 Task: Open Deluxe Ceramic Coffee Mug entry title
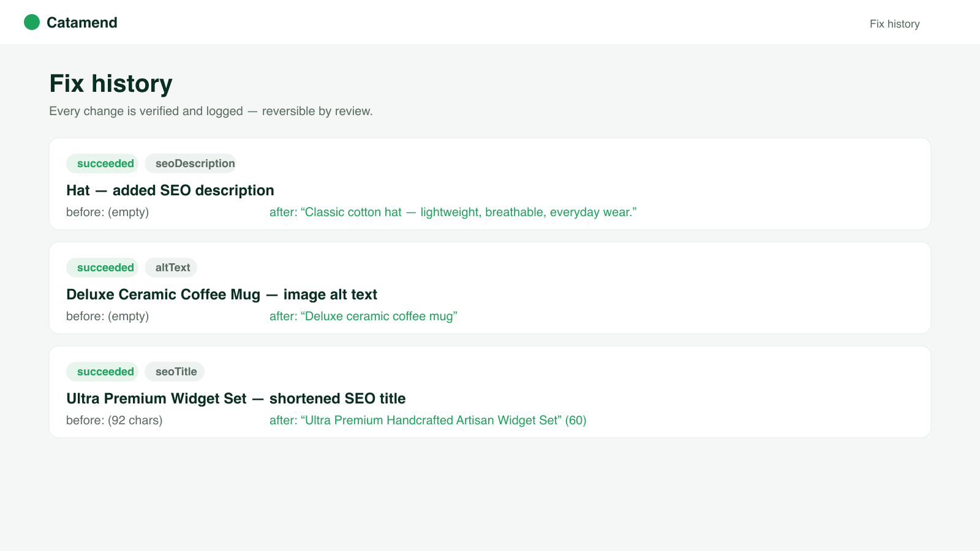coord(222,294)
